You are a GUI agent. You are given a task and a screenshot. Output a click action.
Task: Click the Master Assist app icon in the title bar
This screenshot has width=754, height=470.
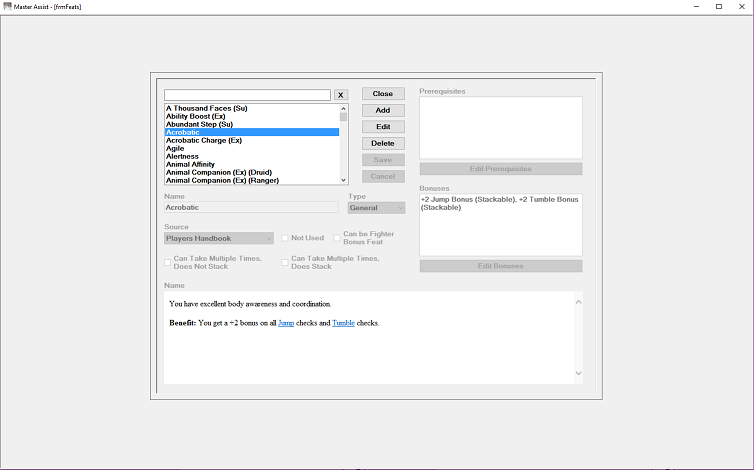[7, 6]
